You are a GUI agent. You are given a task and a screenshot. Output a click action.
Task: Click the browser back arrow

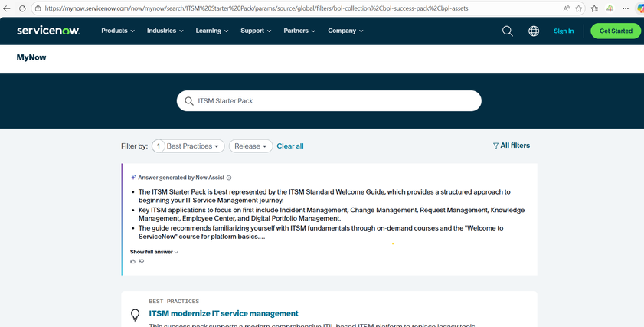click(x=7, y=8)
